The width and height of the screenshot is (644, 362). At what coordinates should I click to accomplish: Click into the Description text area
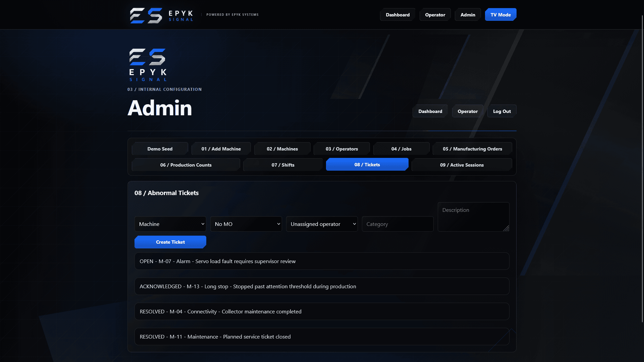tap(474, 217)
